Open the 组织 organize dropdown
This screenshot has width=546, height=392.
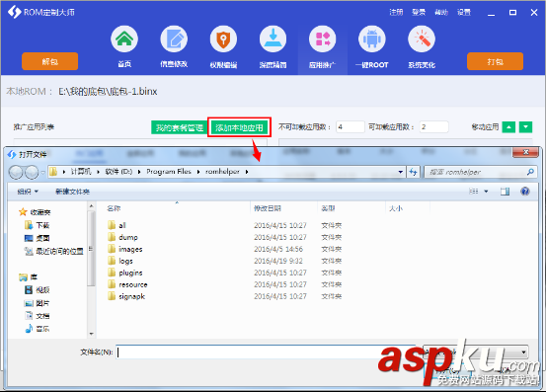click(28, 192)
